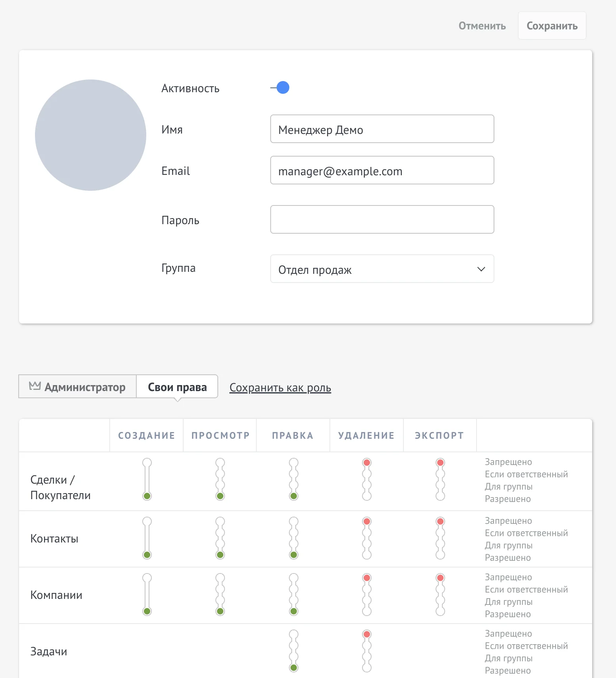Select green Разрешено dot for Компании Создание
The width and height of the screenshot is (616, 678).
coord(147,611)
